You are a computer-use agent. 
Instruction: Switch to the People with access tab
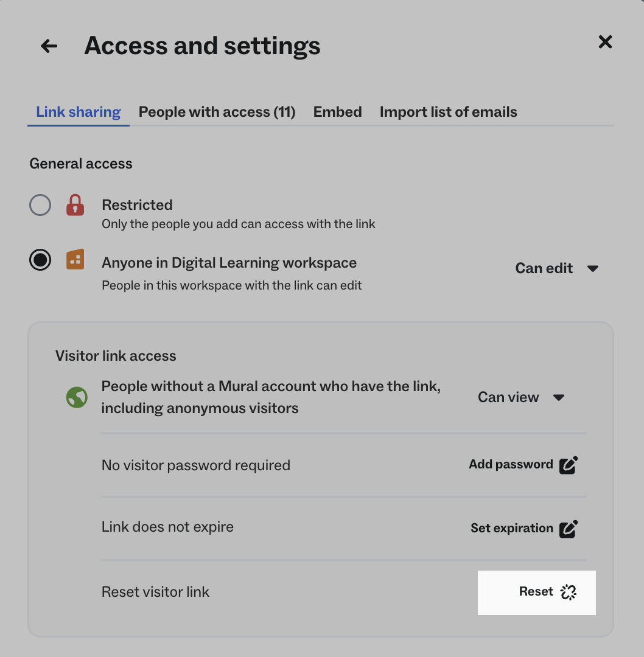(217, 111)
